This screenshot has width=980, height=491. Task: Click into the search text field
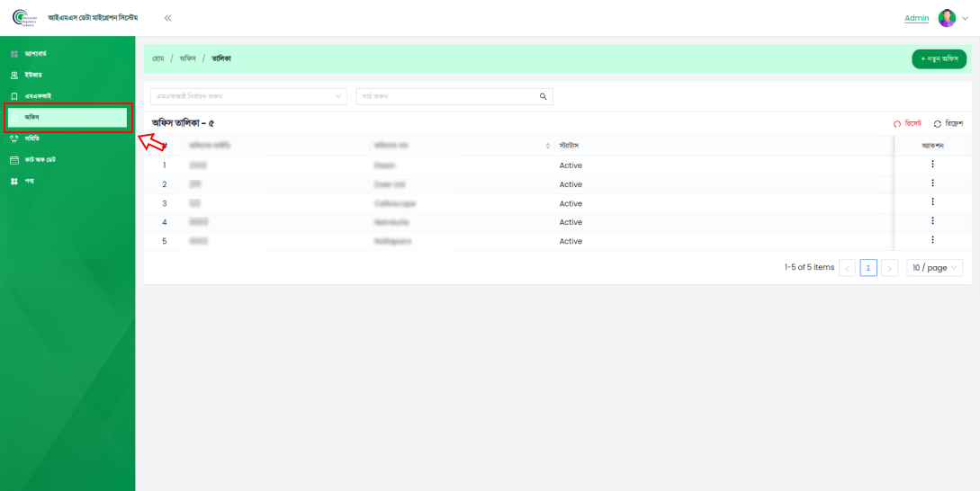coord(445,96)
